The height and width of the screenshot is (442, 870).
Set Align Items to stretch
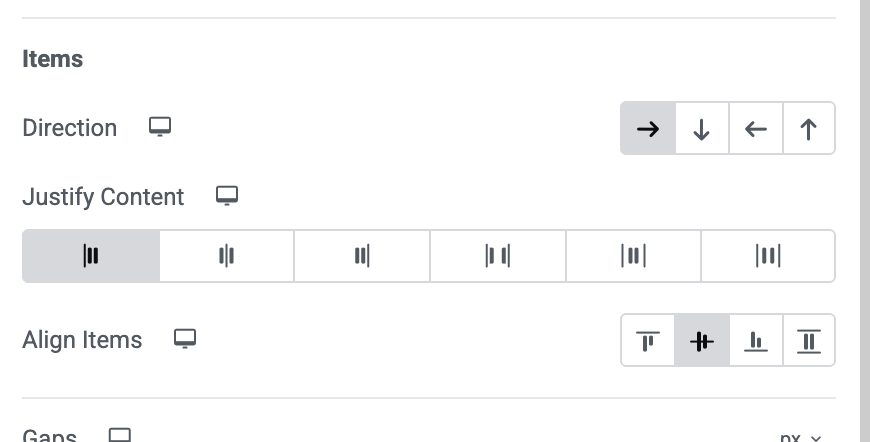pos(808,341)
